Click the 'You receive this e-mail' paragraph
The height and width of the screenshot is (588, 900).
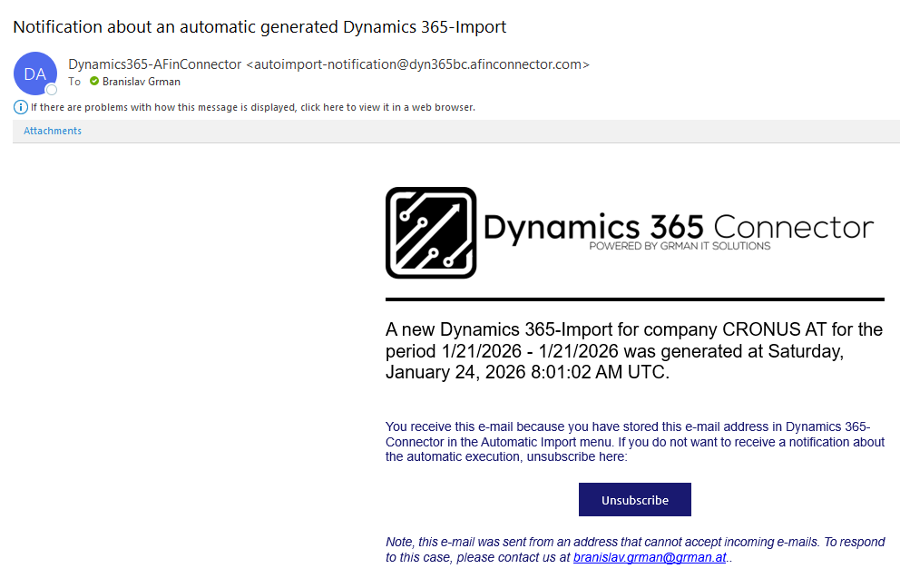635,442
